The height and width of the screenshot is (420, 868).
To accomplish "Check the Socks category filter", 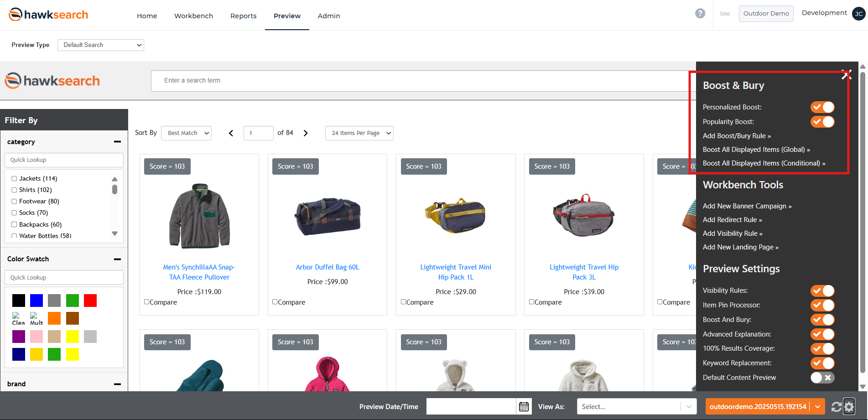I will 14,213.
